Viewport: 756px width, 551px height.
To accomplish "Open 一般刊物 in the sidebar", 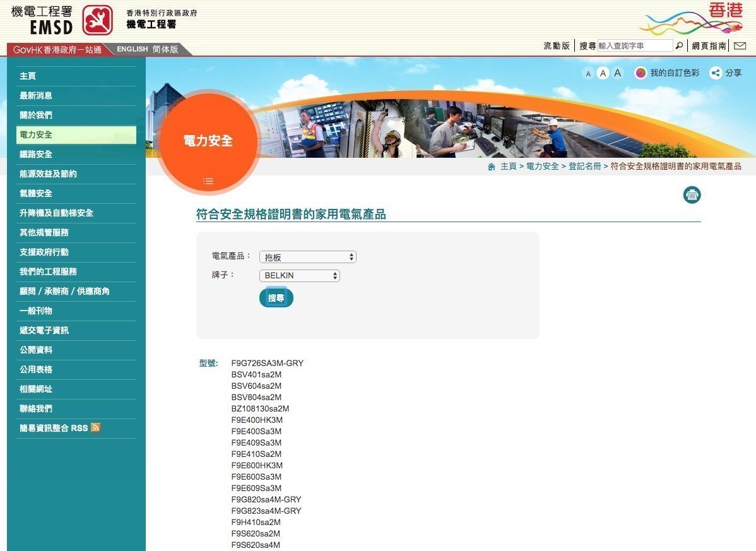I will (x=76, y=311).
